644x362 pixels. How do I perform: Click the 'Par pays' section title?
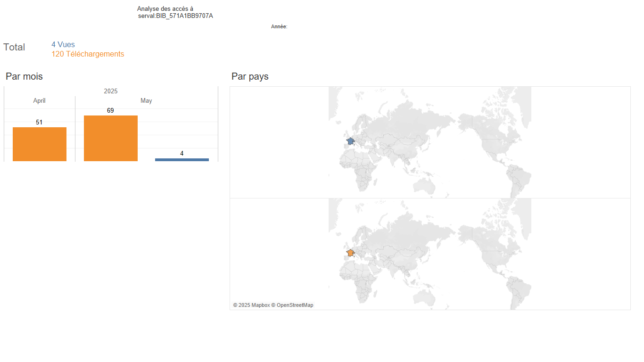click(x=250, y=76)
